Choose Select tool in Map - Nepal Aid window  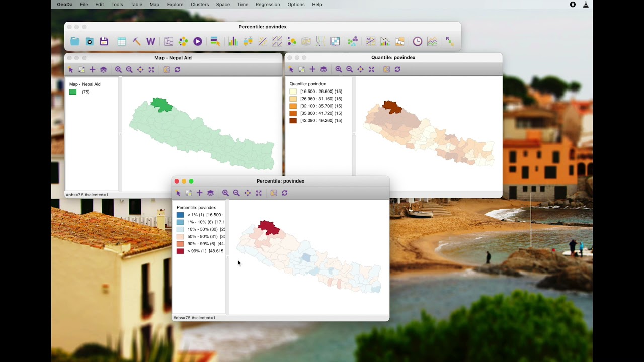tap(71, 70)
